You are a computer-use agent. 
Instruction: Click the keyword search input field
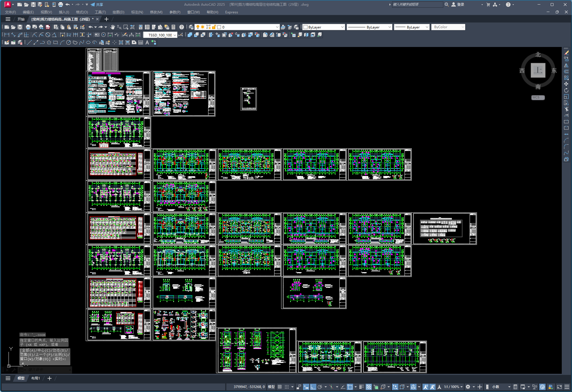click(x=417, y=5)
